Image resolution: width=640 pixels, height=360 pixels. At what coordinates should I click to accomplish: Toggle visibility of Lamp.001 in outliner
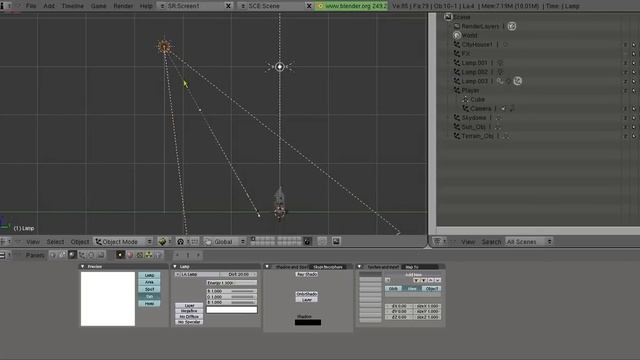pos(625,63)
